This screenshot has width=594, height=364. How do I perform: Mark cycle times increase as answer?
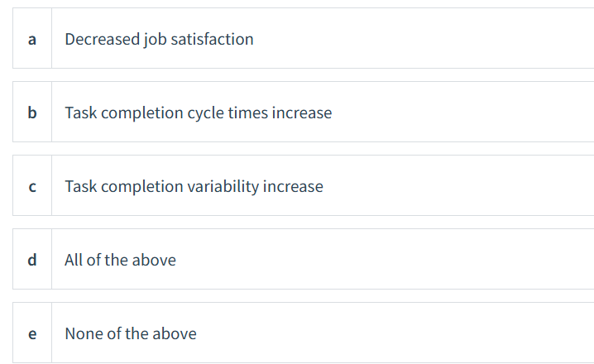[303, 112]
